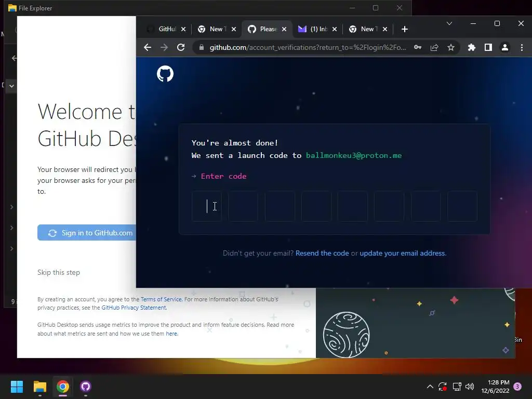Image resolution: width=532 pixels, height=399 pixels.
Task: Open the 'GitHub Privacy Statement' link
Action: click(134, 308)
